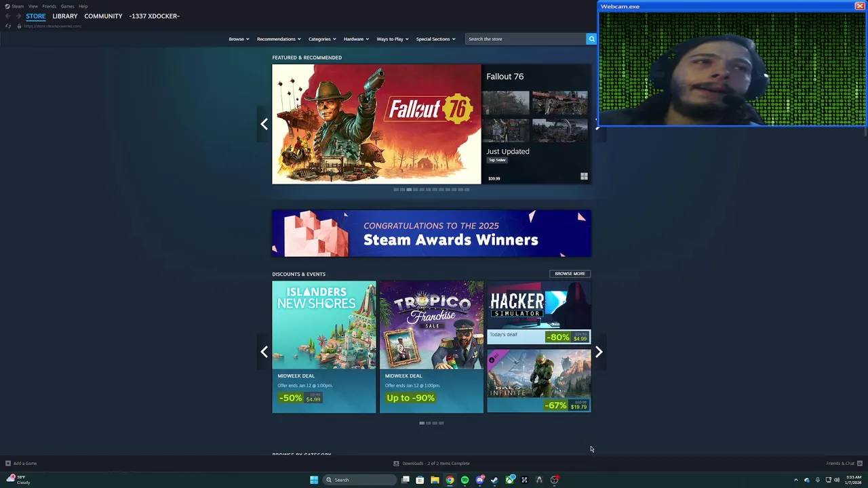Viewport: 868px width, 488px height.
Task: Open Microsoft Store from the taskbar
Action: click(x=420, y=480)
